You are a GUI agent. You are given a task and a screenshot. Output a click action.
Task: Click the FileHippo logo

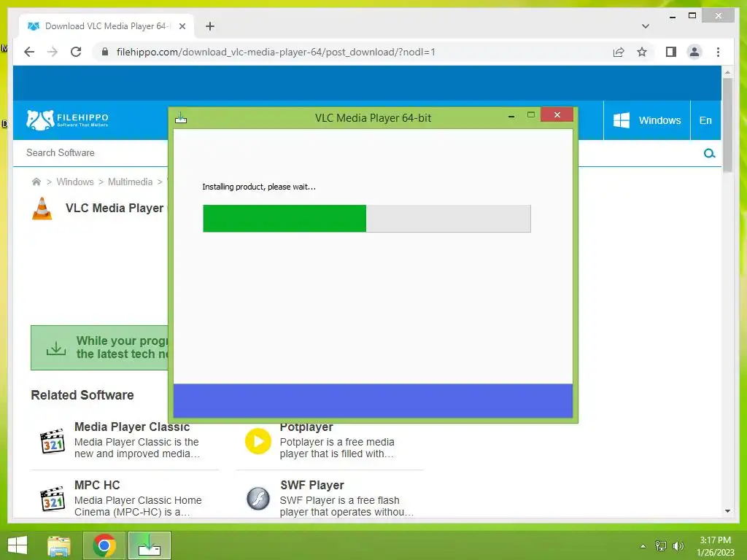click(67, 120)
